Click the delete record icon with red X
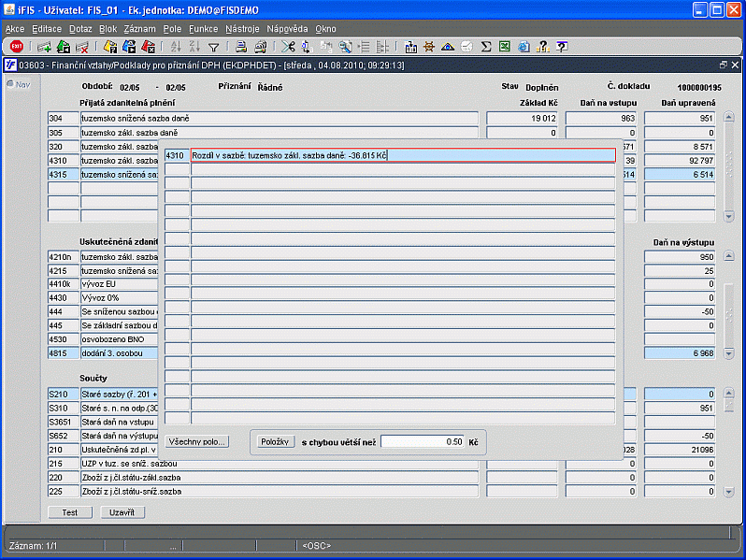 click(x=82, y=47)
